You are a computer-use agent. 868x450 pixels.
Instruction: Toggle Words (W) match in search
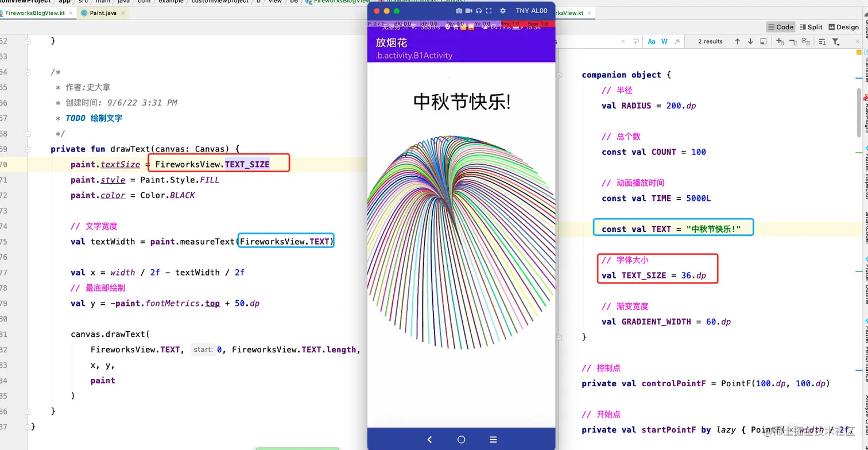[664, 41]
